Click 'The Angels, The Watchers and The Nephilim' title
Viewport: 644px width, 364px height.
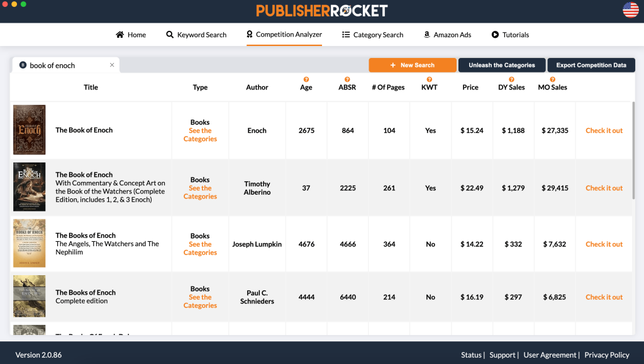click(x=107, y=247)
